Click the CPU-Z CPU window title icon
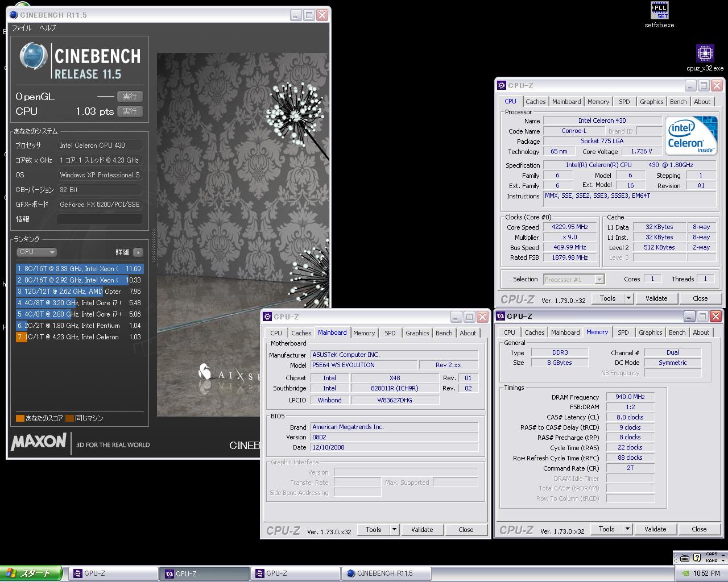 tap(501, 86)
